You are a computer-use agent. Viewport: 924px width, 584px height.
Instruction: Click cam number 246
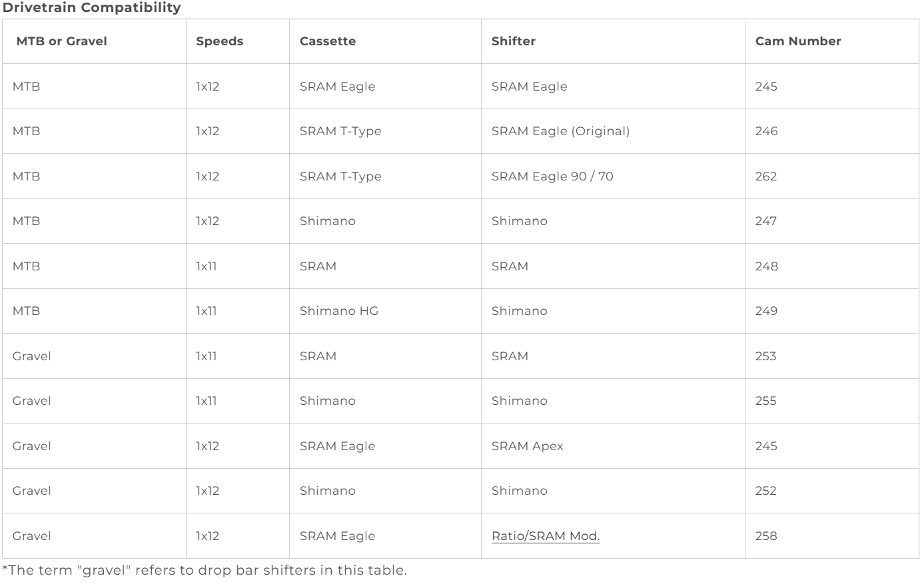(766, 131)
